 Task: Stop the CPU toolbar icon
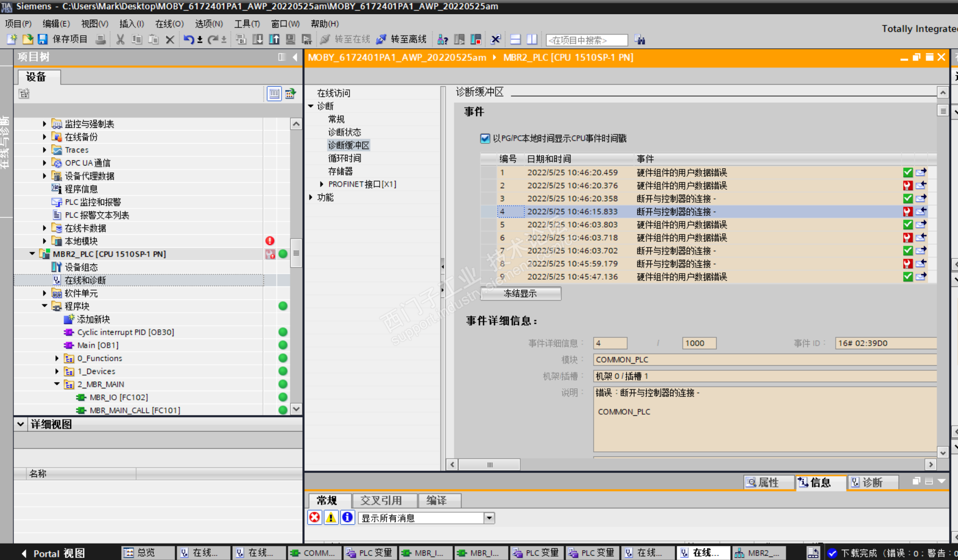tap(476, 39)
